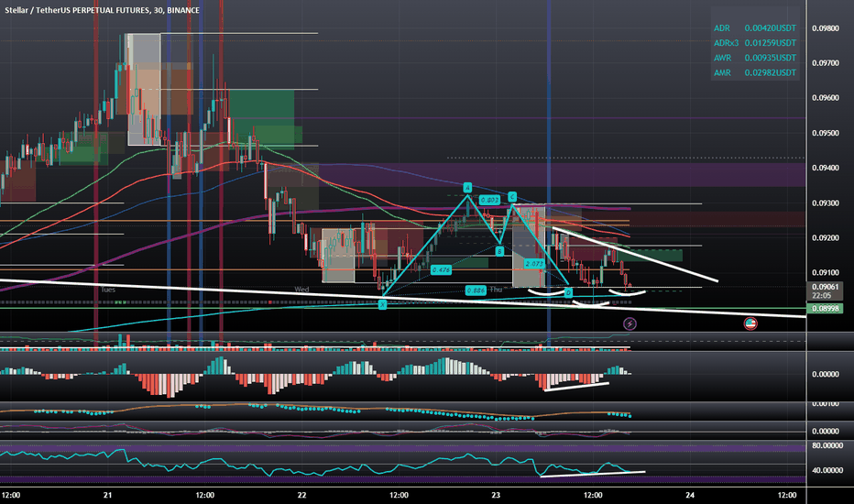Click the Wed day label on chart
This screenshot has width=854, height=504.
(x=301, y=290)
